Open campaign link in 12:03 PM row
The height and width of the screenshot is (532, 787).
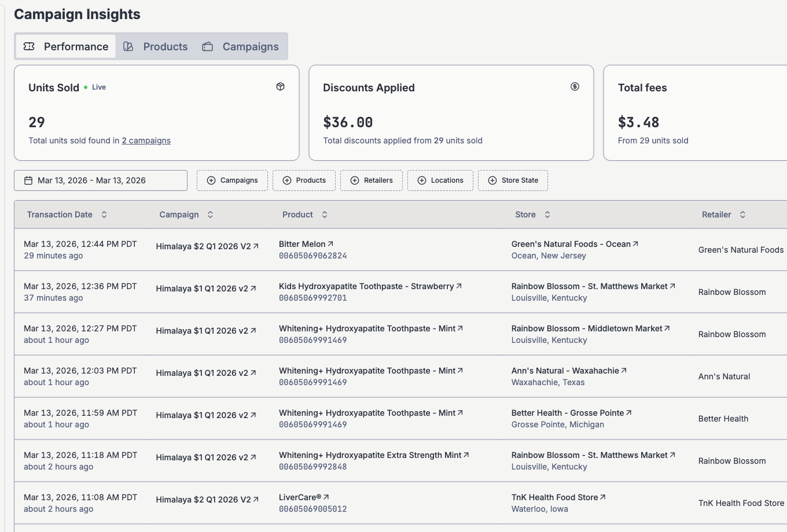tap(206, 373)
